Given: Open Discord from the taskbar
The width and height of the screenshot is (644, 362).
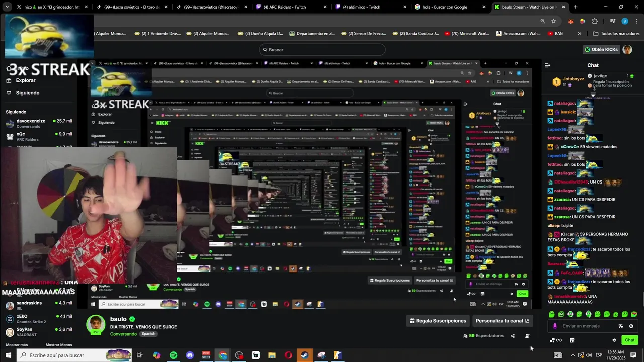Looking at the screenshot, I should click(x=190, y=355).
